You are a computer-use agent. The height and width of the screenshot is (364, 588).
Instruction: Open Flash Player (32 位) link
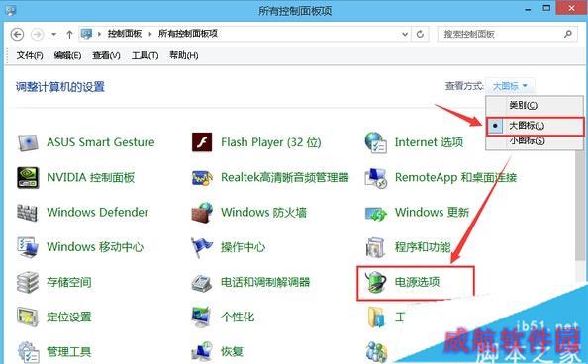coord(271,142)
